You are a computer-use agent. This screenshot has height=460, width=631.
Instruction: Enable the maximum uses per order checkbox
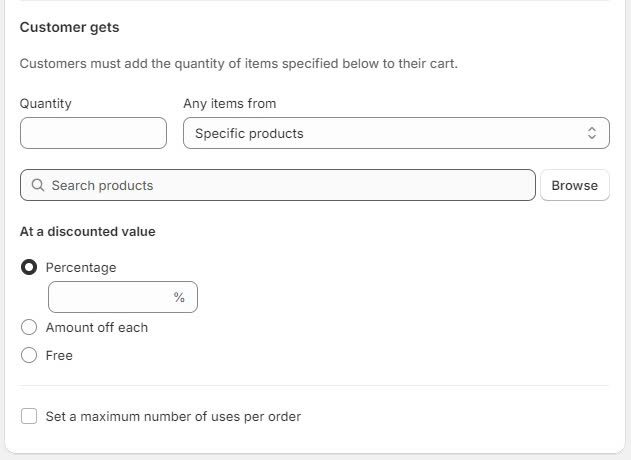(29, 416)
